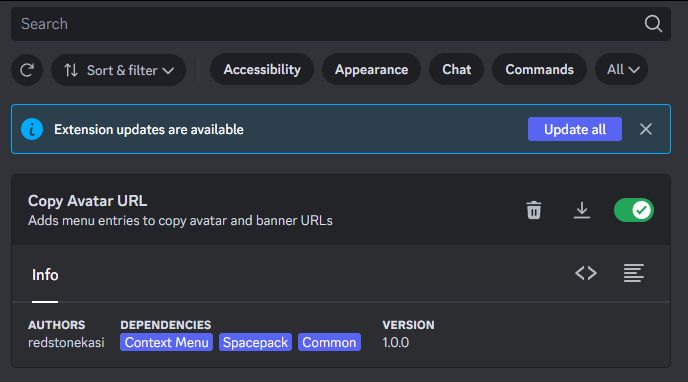Click the Spacepack dependency tag
The height and width of the screenshot is (382, 688).
click(255, 342)
